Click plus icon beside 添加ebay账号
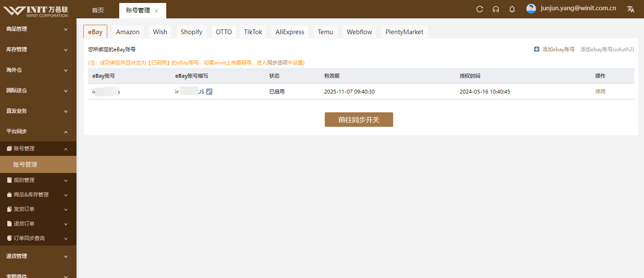The height and width of the screenshot is (278, 644). [537, 50]
